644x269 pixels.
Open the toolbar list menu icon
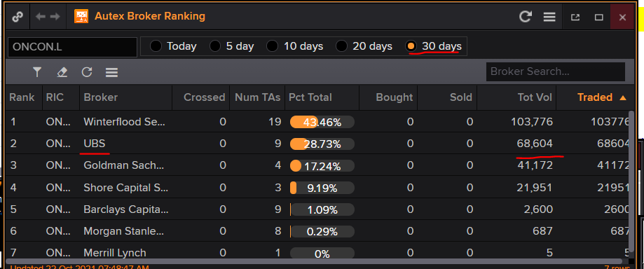coord(111,73)
